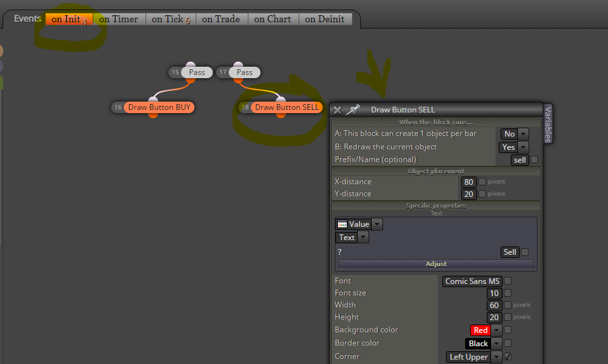This screenshot has width=608, height=364.
Task: Select the Pass block numbered 15
Action: pyautogui.click(x=197, y=72)
